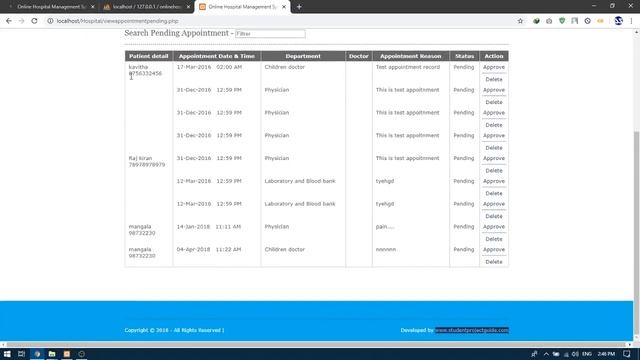
Task: Open the green shield extension icon
Action: pyautogui.click(x=562, y=21)
